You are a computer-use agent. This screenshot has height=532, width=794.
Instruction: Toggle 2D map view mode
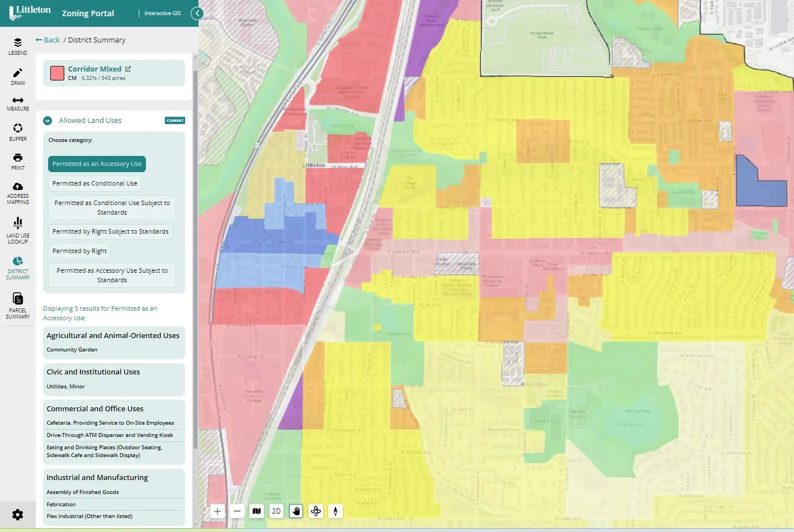276,511
